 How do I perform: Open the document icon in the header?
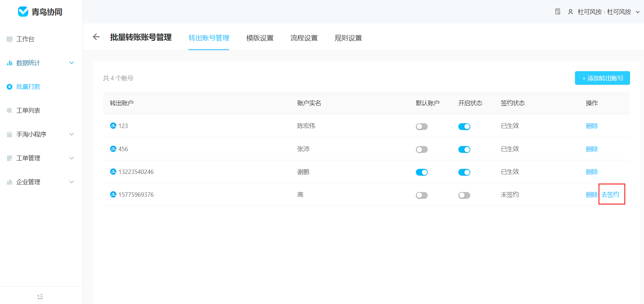558,12
